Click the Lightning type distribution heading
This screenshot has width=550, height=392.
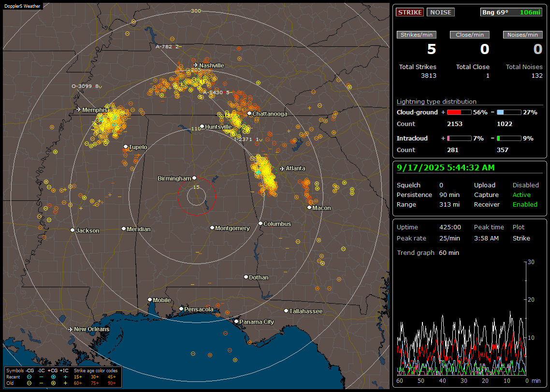pyautogui.click(x=436, y=102)
